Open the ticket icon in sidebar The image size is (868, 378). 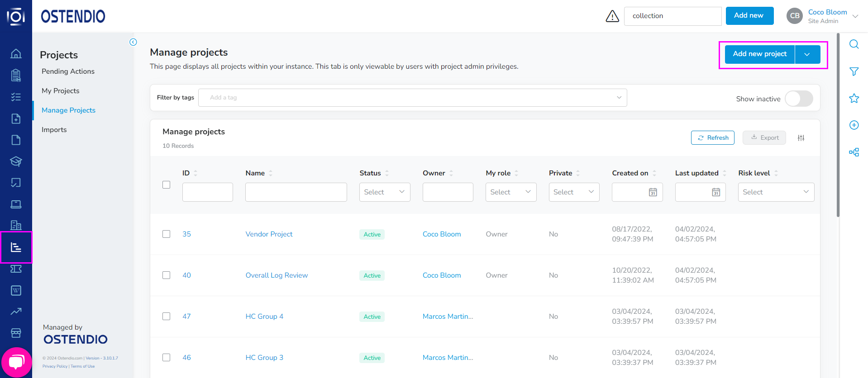click(16, 269)
